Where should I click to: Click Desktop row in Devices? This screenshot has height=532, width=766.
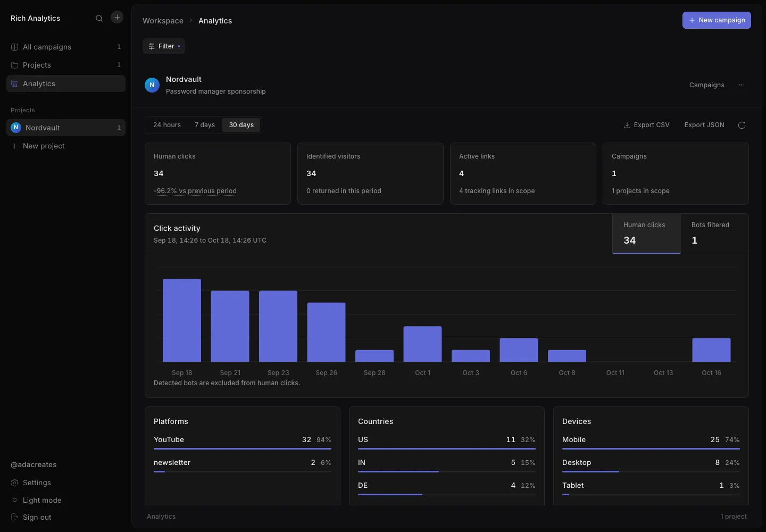click(x=651, y=464)
